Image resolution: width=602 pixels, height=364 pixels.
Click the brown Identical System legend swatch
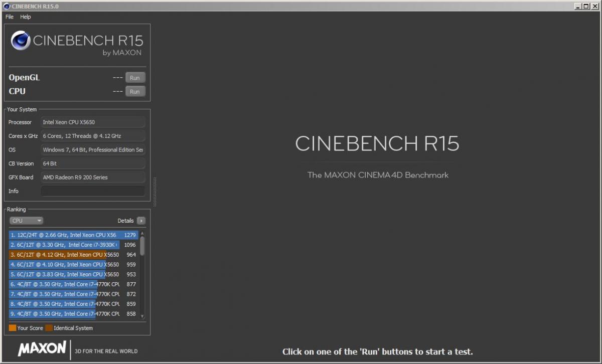(x=49, y=328)
